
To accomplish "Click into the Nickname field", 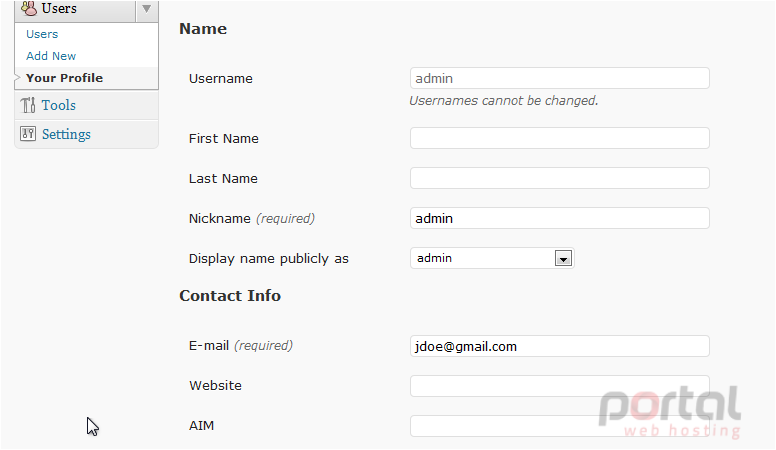I will (x=560, y=218).
